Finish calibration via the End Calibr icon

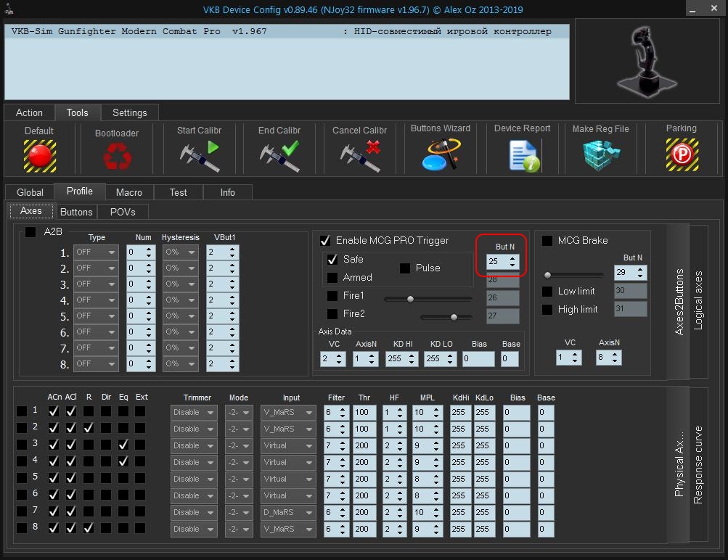(279, 157)
